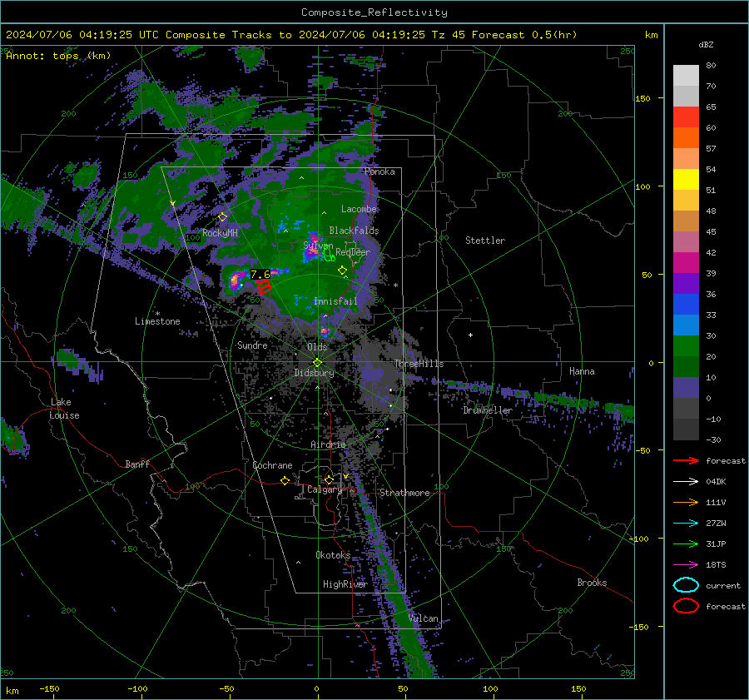The image size is (749, 700).
Task: Click the yellow radar-site diamond above Didsbury
Action: point(317,363)
